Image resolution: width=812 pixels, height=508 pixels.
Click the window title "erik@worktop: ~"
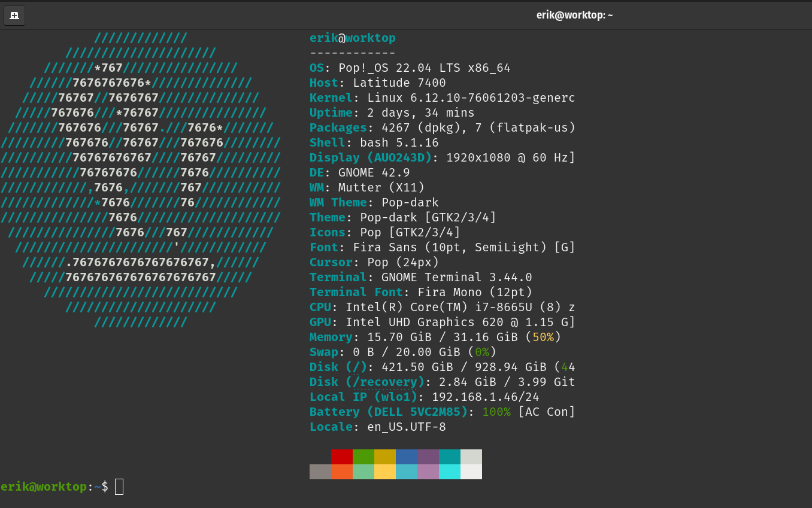coord(574,16)
